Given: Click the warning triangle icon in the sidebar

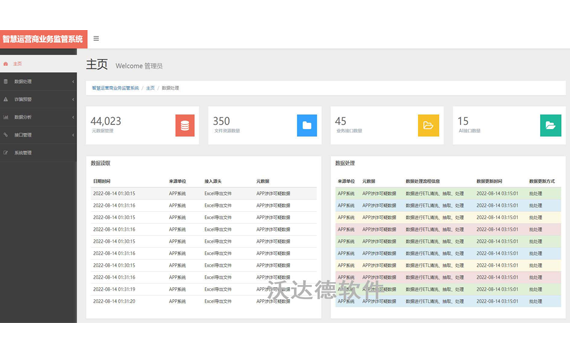Looking at the screenshot, I should click(6, 99).
